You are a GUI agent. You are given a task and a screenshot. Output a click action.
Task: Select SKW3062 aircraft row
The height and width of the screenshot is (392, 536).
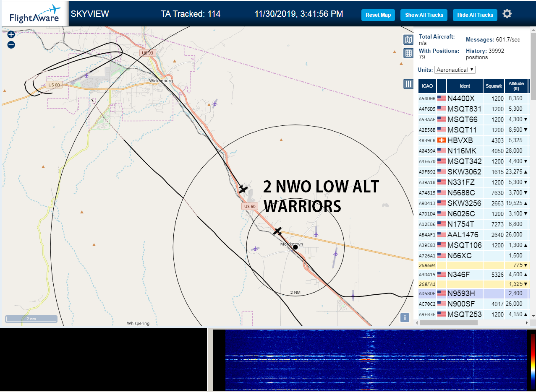coord(473,171)
